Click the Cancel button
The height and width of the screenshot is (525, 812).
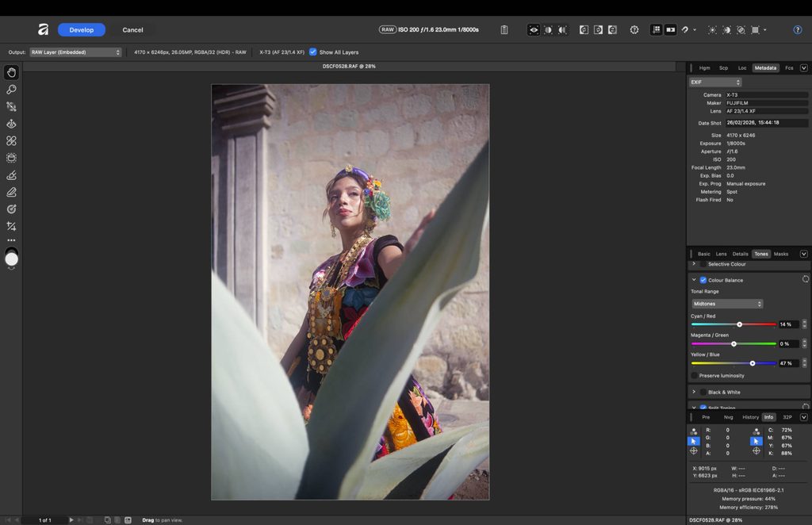132,29
